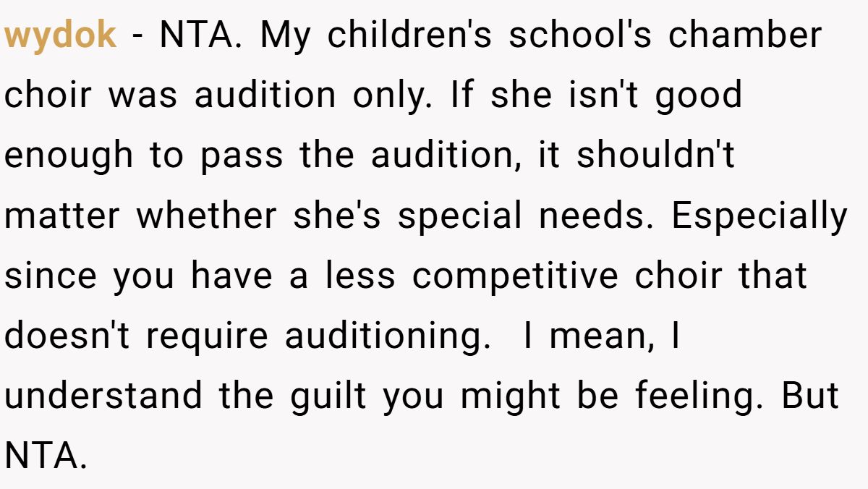Screen dimensions: 868x489
Task: Click the word 'understand' starting line seven
Action: [x=103, y=396]
